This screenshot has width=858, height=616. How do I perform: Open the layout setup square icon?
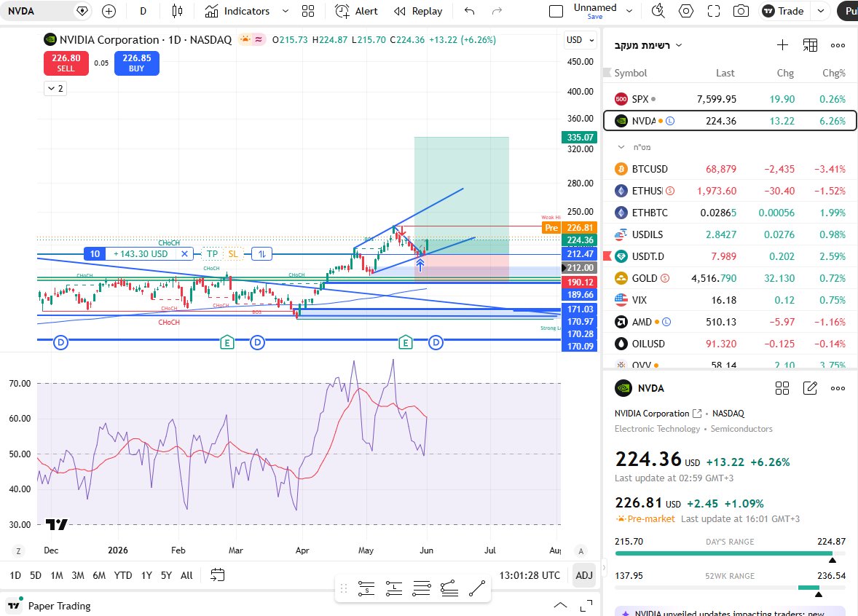coord(556,11)
